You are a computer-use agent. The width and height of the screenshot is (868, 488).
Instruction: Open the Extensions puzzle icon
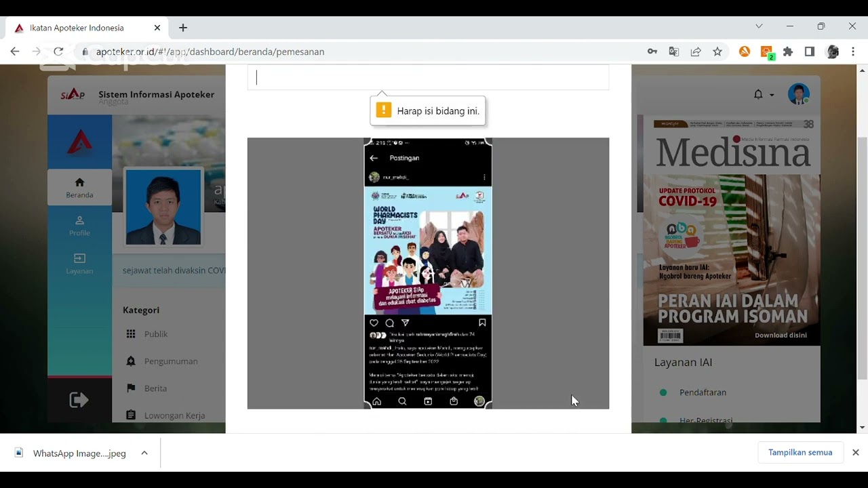788,52
